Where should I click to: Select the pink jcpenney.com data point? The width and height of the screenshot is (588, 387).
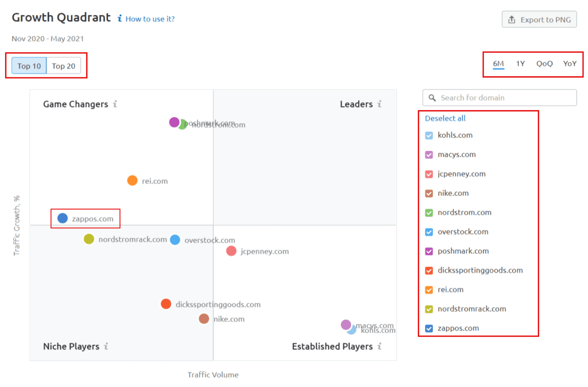231,251
